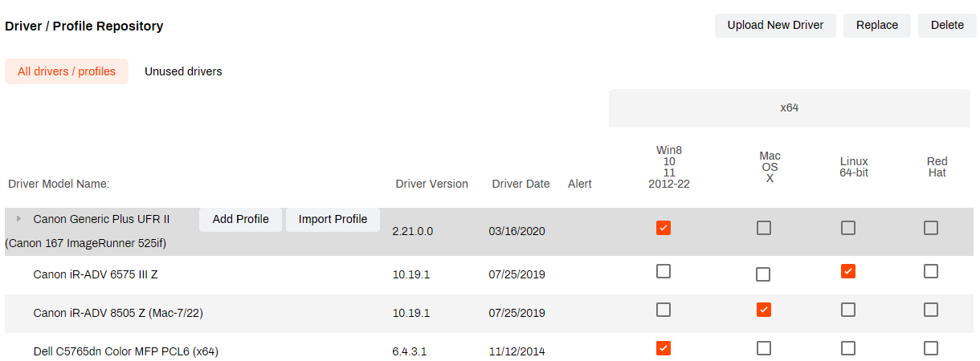Click date 07/25/2019 for Canon iR-ADV 6575
The width and height of the screenshot is (980, 361).
(x=517, y=274)
